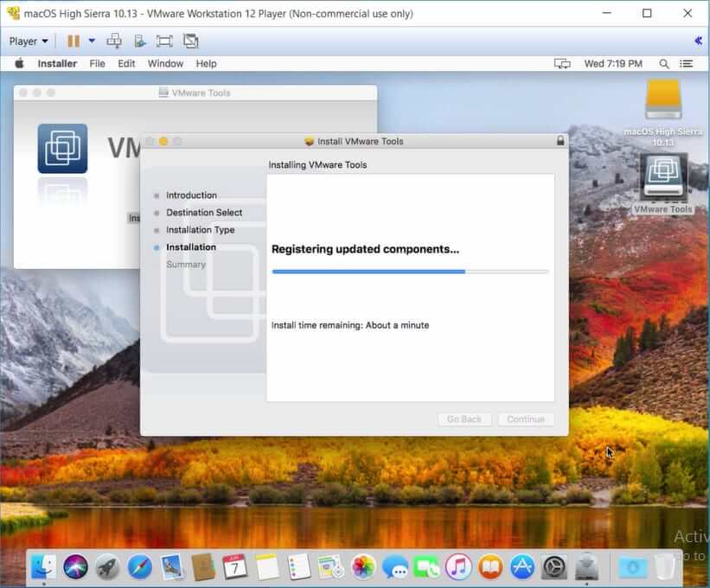This screenshot has width=710, height=588.
Task: Click Registering updated components text
Action: 365,249
